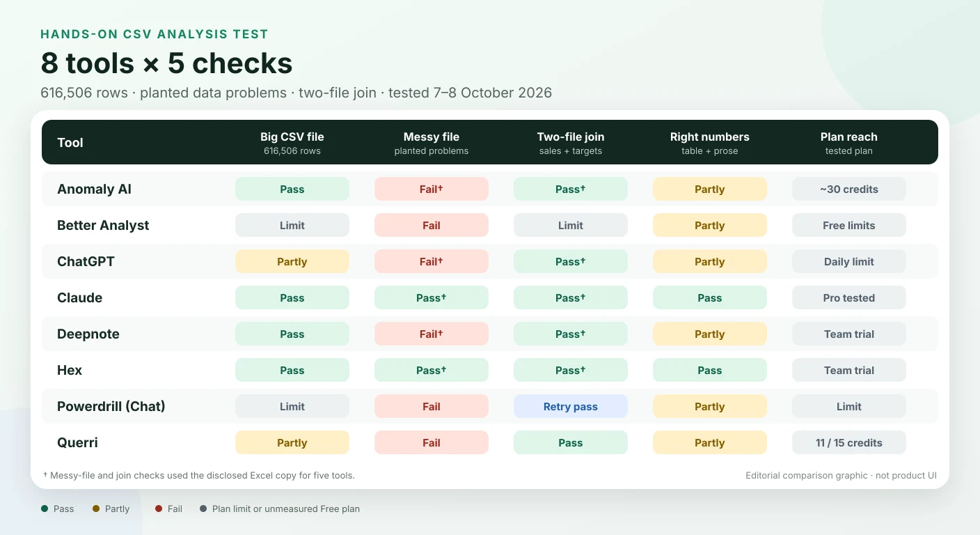The width and height of the screenshot is (980, 535).
Task: Click Deepnote's "Team trial" plan cell
Action: pyautogui.click(x=849, y=334)
